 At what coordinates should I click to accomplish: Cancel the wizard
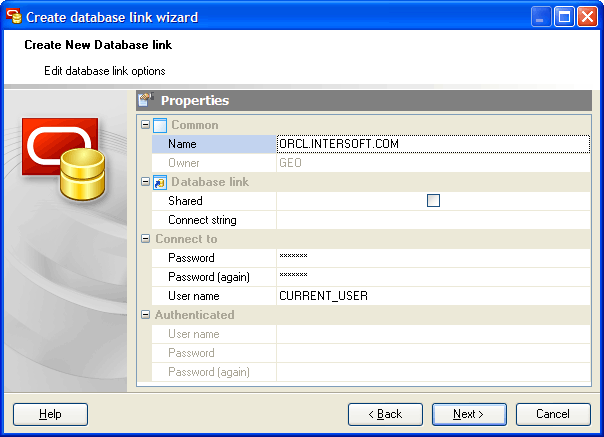553,414
